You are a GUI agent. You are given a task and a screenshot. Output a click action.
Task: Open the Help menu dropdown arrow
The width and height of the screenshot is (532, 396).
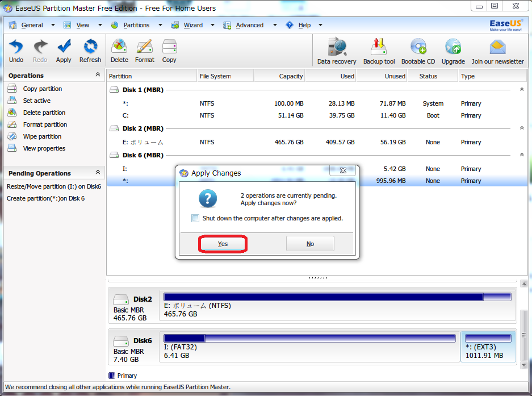(x=320, y=25)
